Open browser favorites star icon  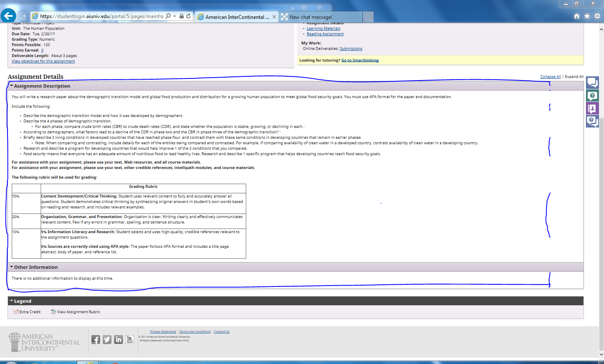tap(587, 16)
